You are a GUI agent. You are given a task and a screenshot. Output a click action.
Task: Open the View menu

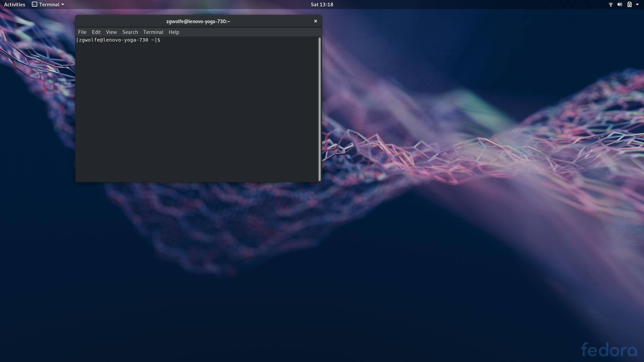pyautogui.click(x=111, y=32)
